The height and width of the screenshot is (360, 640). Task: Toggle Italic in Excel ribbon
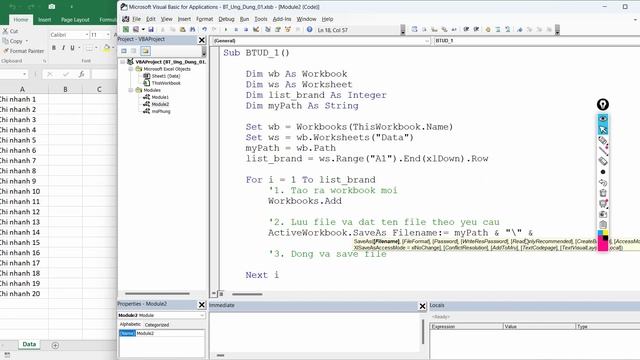click(x=63, y=48)
